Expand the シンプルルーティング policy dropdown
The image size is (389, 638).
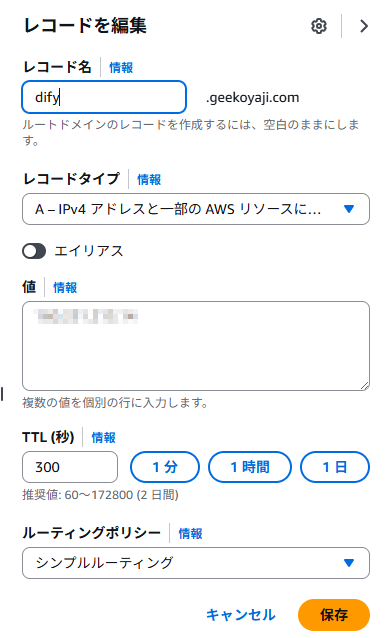coord(196,563)
